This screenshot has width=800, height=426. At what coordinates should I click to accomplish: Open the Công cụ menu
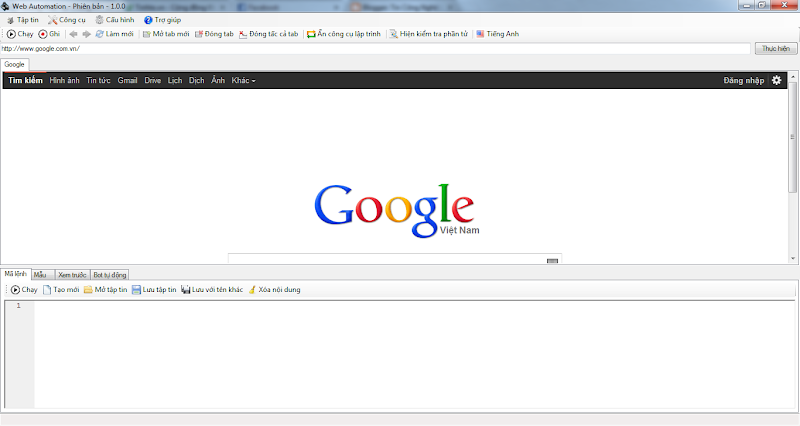(x=67, y=20)
